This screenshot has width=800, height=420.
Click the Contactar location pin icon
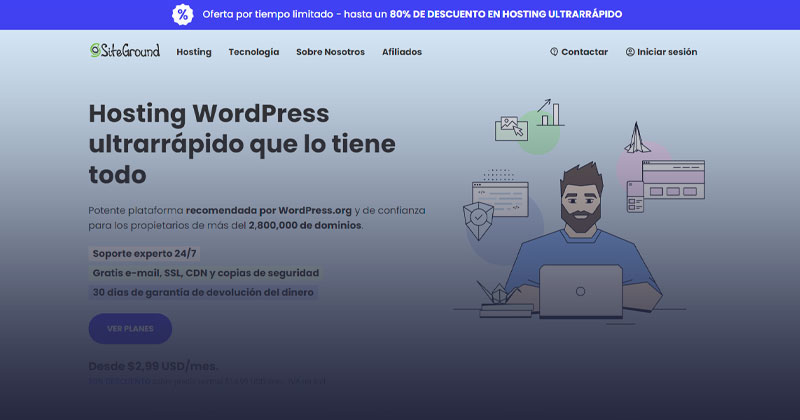[x=554, y=52]
